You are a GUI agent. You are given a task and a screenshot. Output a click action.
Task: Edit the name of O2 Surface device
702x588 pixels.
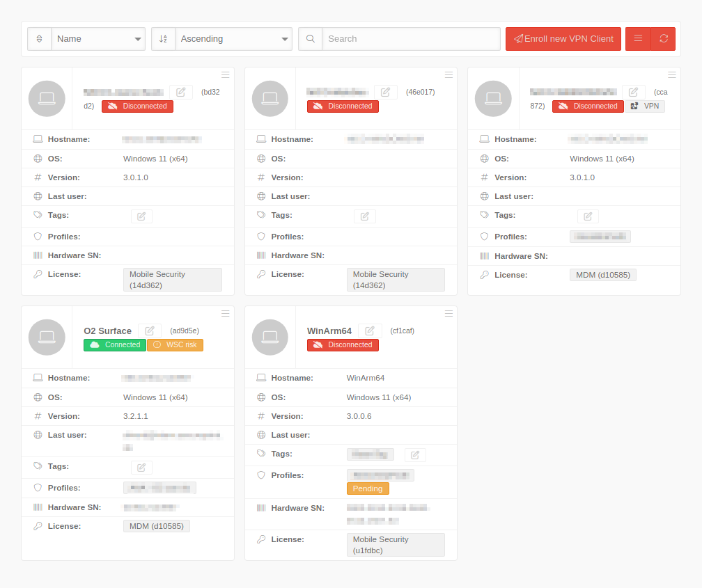pos(150,331)
